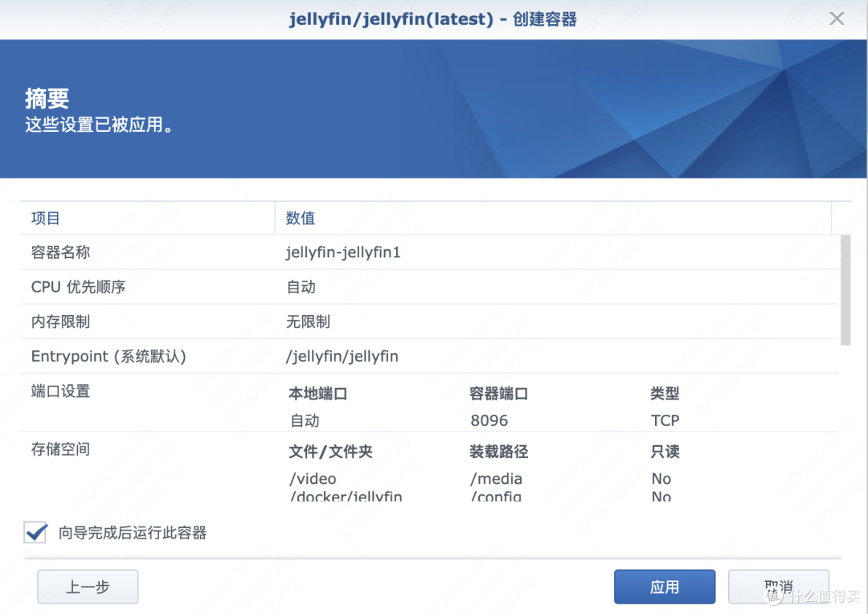This screenshot has height=614, width=868.
Task: Click the /media mount path
Action: pyautogui.click(x=497, y=478)
